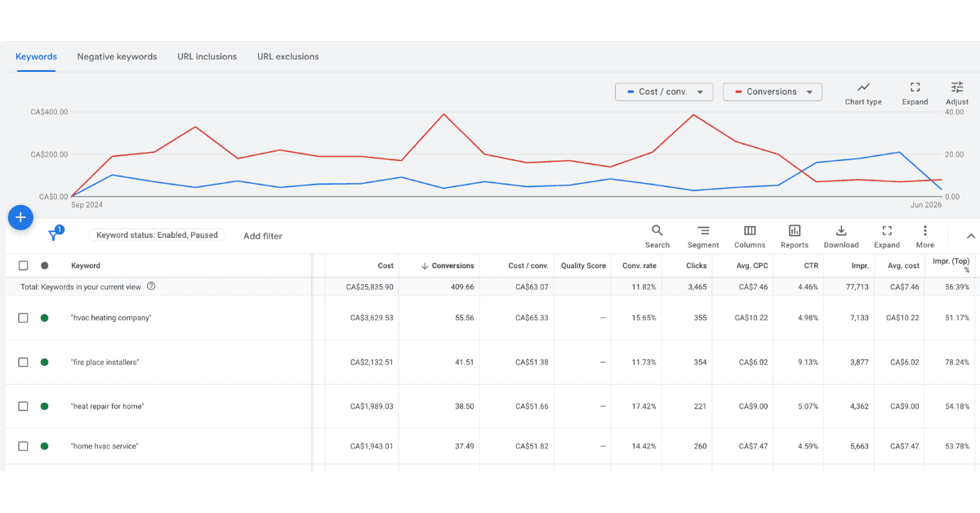Click the Keyword status filter chip
This screenshot has width=980, height=513.
[x=157, y=235]
